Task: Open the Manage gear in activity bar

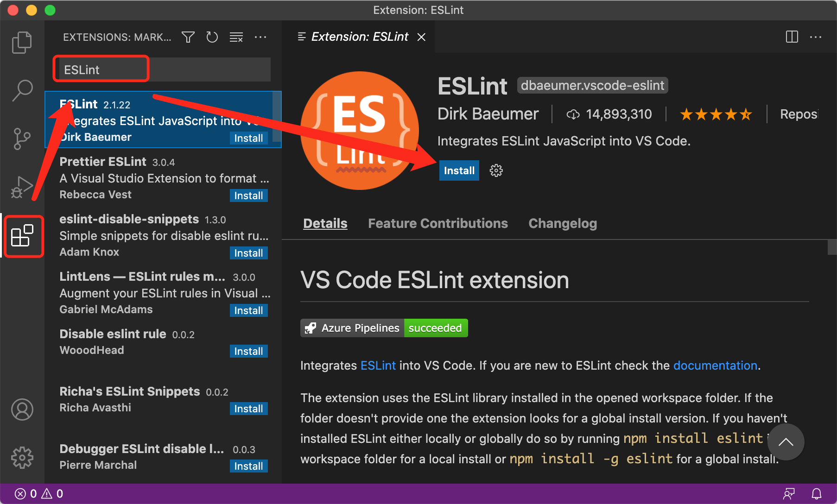Action: click(22, 458)
